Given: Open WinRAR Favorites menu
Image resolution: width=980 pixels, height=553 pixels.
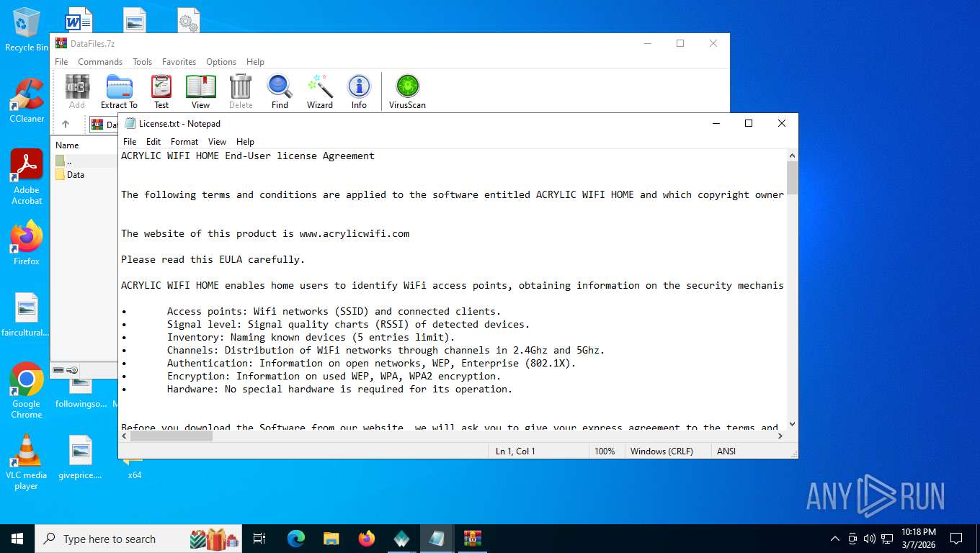Looking at the screenshot, I should [179, 62].
